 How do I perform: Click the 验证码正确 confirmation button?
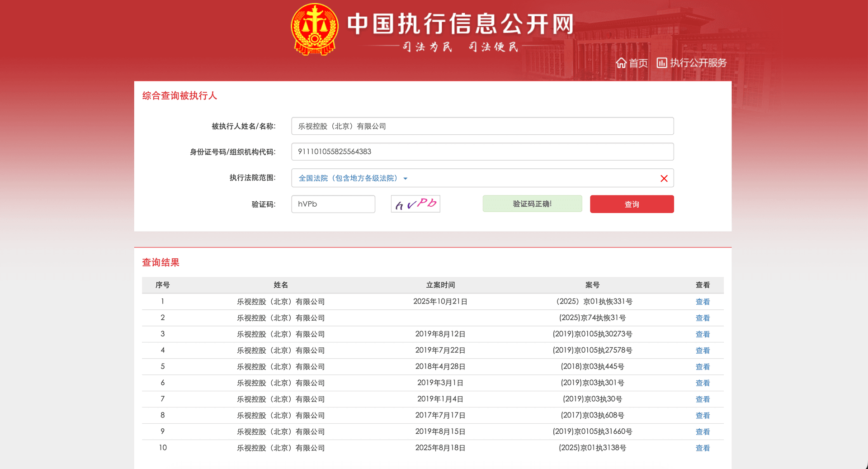click(532, 204)
